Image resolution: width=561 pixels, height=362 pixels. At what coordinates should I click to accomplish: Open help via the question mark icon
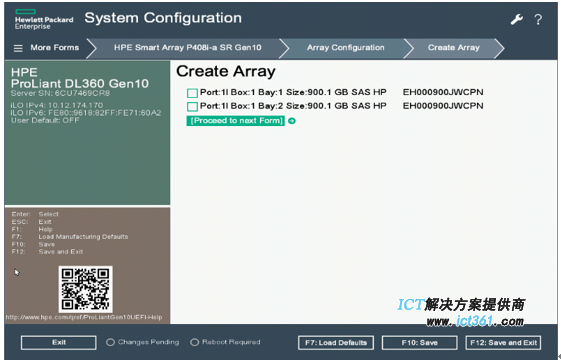538,19
